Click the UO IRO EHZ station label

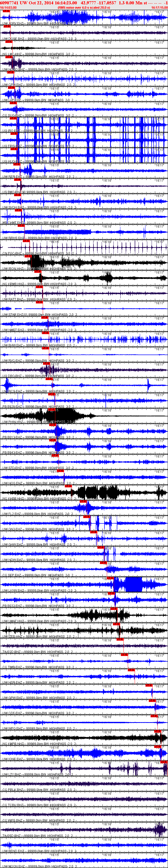click(38, 131)
